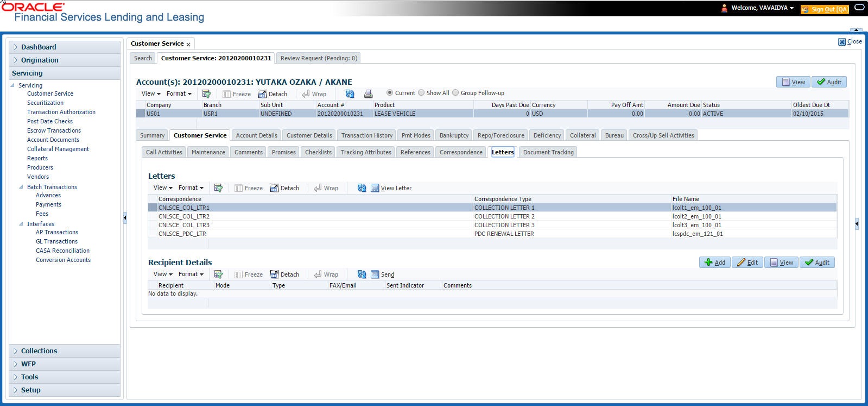Viewport: 868px width, 406px height.
Task: Click Wrap in Recipient Details toolbar
Action: click(326, 274)
